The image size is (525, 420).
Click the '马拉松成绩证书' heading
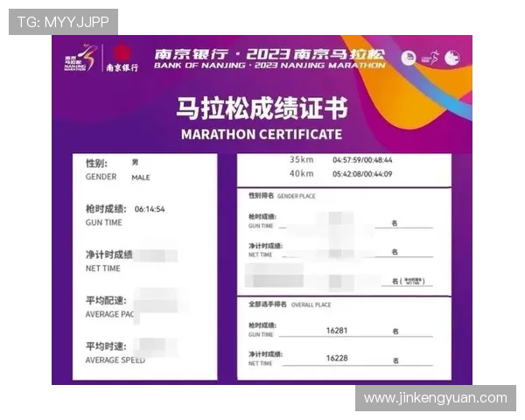click(262, 108)
